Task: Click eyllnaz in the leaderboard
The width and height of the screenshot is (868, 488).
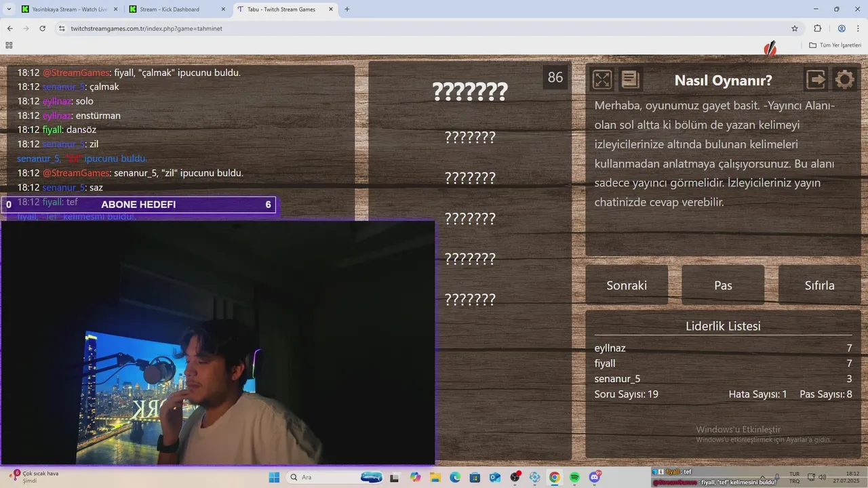Action: click(610, 348)
